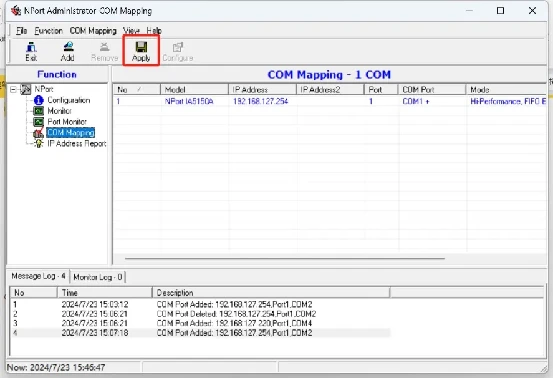The width and height of the screenshot is (554, 380).
Task: Sort by the No column header in COM Mapping
Action: click(x=137, y=90)
